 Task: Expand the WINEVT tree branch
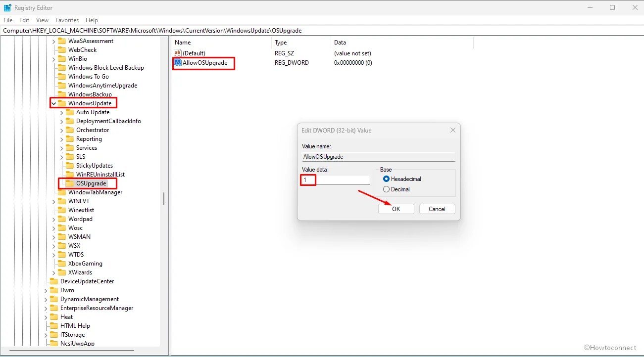pos(54,201)
